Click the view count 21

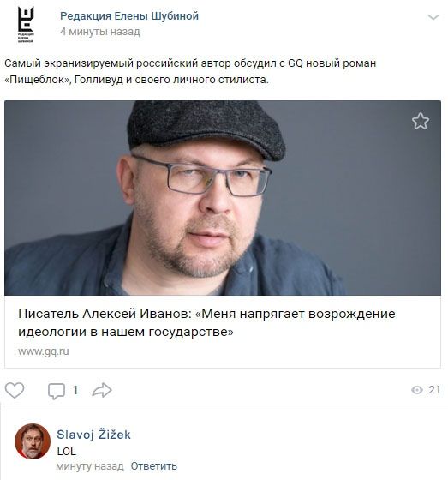tap(434, 390)
